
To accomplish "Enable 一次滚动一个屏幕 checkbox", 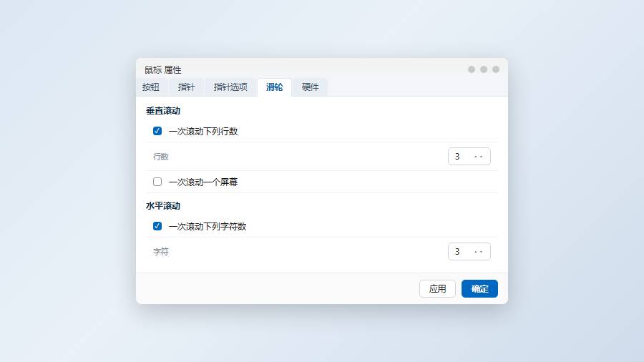I will [157, 182].
